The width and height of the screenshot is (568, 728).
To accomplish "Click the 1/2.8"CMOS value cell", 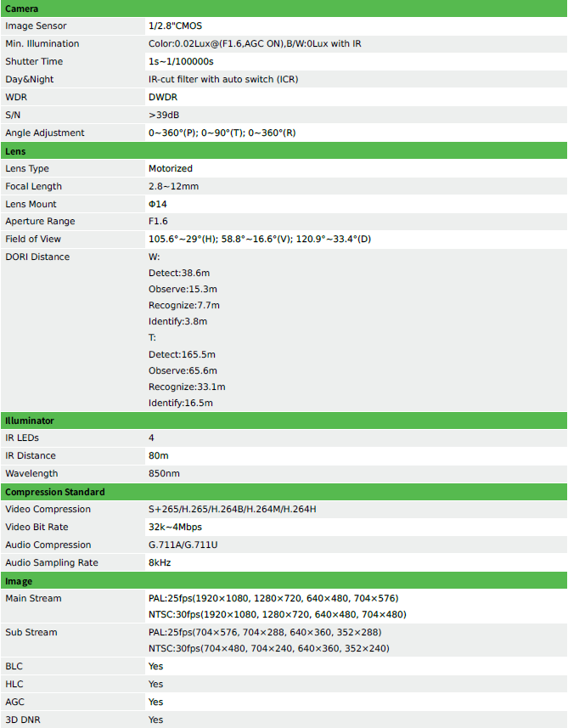I will pos(356,26).
